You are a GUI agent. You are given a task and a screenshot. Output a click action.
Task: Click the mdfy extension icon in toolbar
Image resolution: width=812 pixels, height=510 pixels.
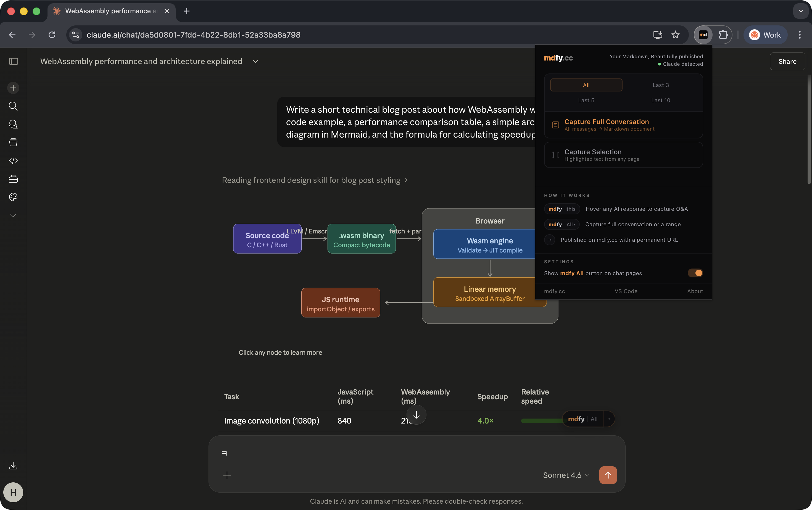pos(703,35)
